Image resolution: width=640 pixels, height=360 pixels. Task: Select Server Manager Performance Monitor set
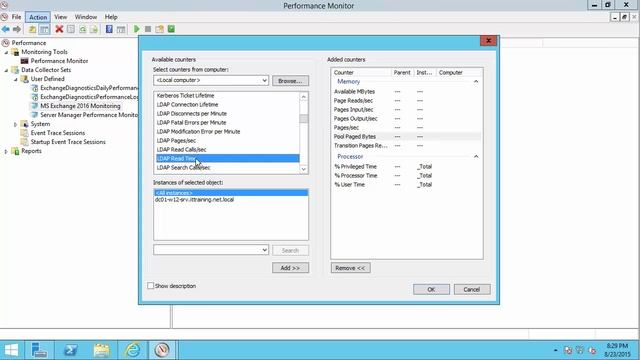pyautogui.click(x=89, y=115)
